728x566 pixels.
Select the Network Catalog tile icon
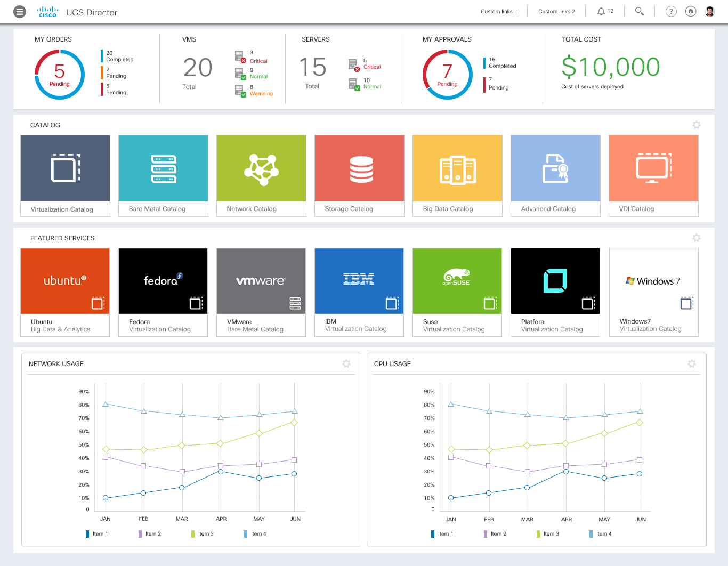262,169
